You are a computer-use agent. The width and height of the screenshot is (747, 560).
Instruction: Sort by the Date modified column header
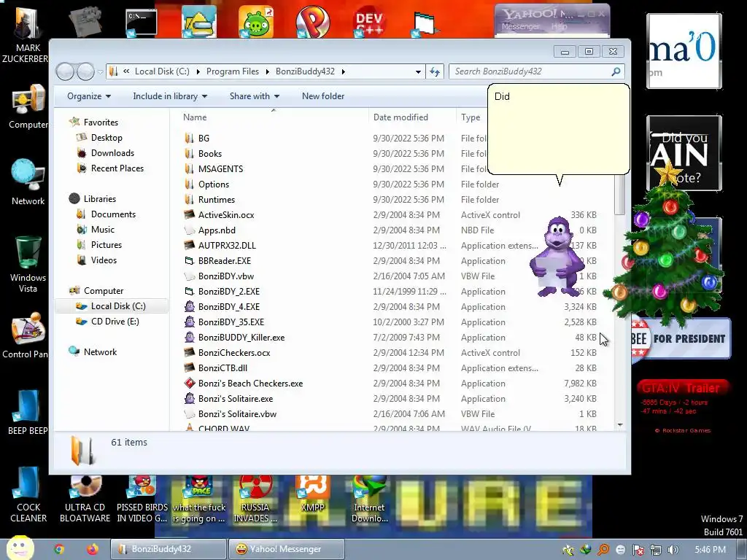(x=411, y=117)
